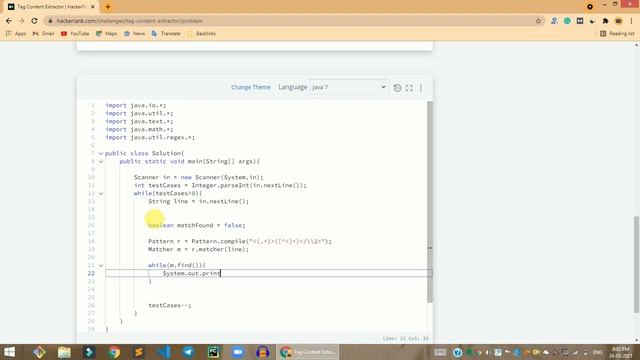Open Sublime Text from the taskbar
The height and width of the screenshot is (360, 640).
(139, 352)
